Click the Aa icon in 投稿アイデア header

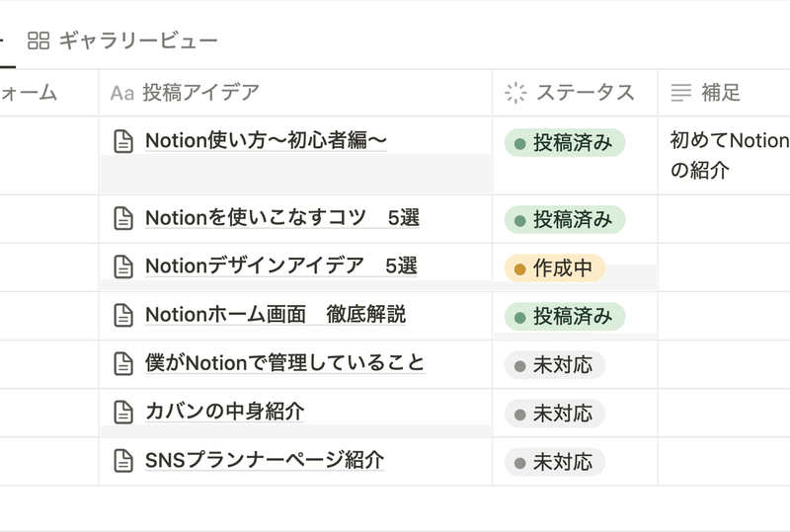pos(122,93)
